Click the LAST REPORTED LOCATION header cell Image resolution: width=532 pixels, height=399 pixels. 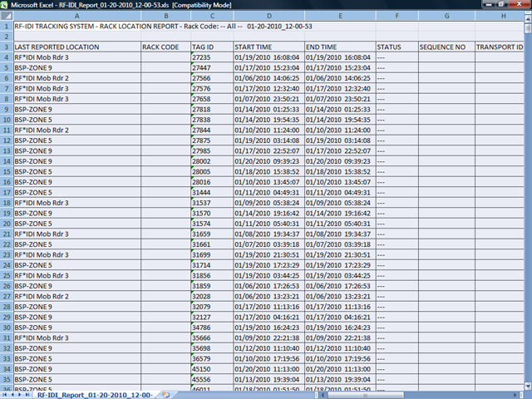click(x=77, y=47)
